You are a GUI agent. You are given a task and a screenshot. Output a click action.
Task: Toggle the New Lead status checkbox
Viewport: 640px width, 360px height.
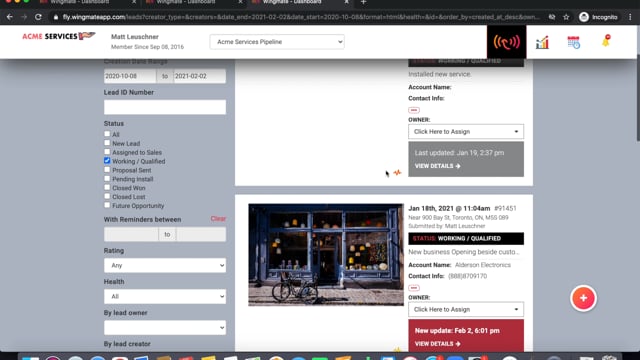click(107, 143)
